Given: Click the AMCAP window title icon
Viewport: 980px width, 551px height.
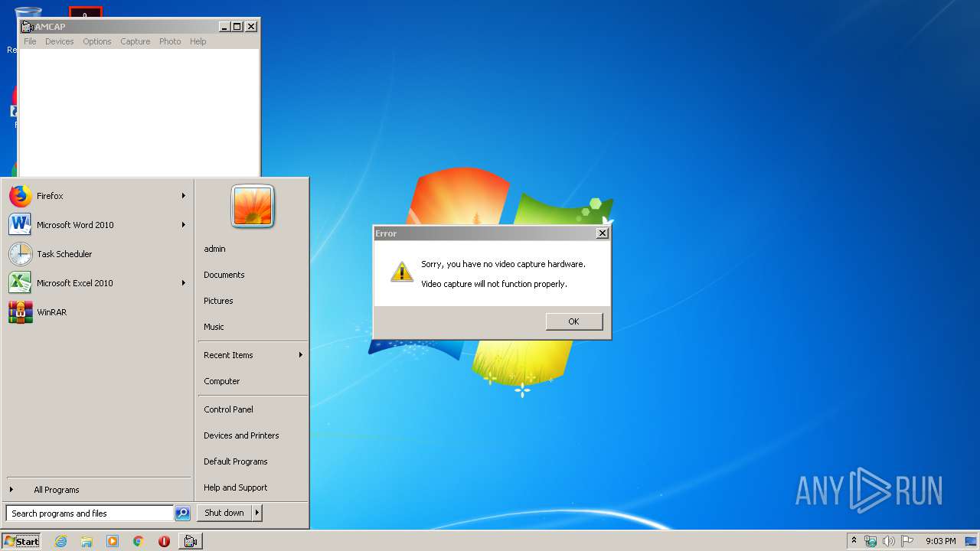Looking at the screenshot, I should click(27, 27).
